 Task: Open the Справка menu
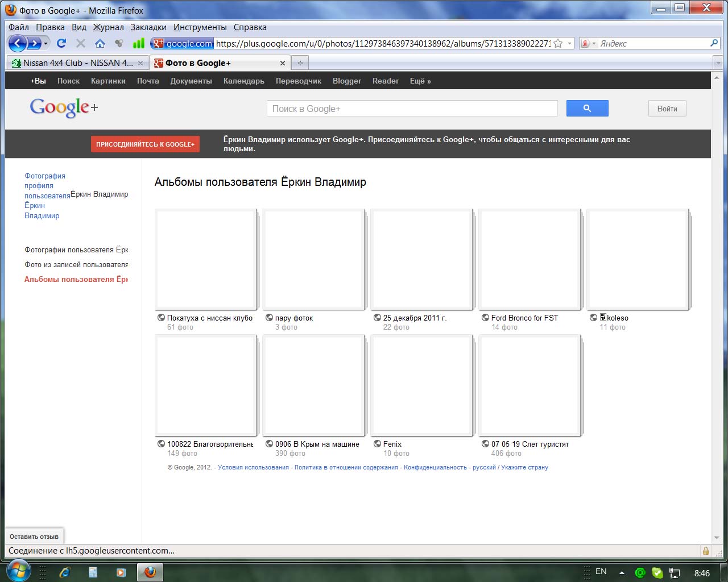[250, 27]
